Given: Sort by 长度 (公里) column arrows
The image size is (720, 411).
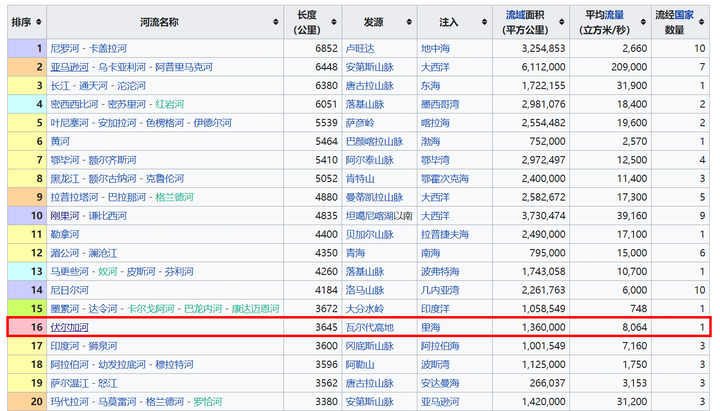Looking at the screenshot, I should 334,22.
